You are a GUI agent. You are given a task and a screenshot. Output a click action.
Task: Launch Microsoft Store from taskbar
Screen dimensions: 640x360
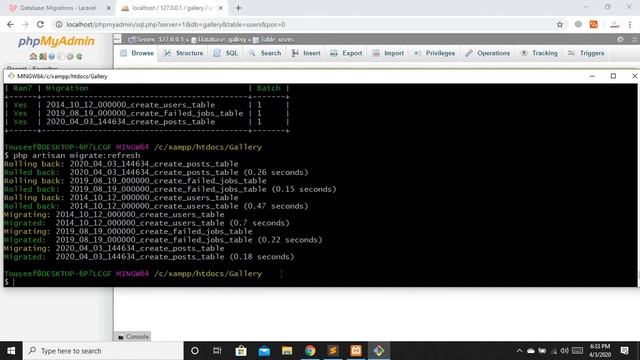point(241,351)
